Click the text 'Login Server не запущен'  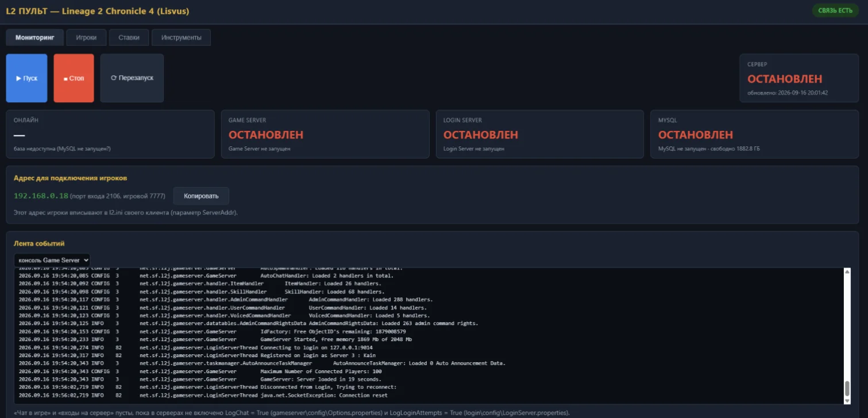pyautogui.click(x=474, y=149)
